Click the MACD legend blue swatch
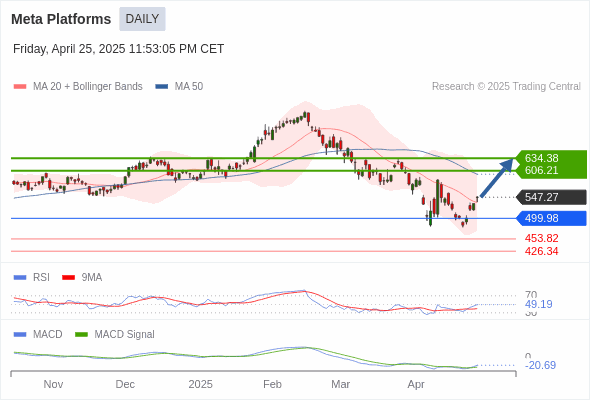 point(20,335)
